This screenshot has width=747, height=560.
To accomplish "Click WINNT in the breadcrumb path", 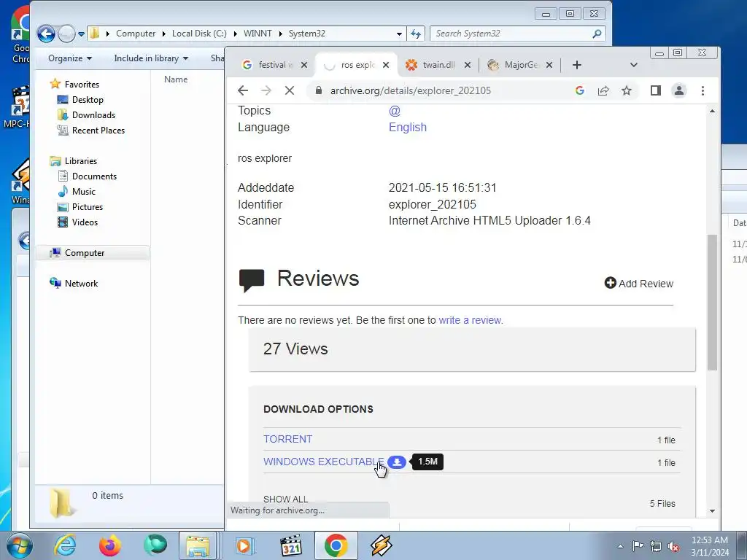I will [258, 34].
